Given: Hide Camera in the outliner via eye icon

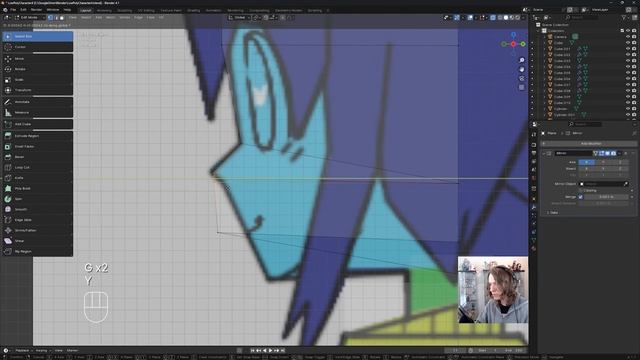Looking at the screenshot, I should [x=628, y=37].
